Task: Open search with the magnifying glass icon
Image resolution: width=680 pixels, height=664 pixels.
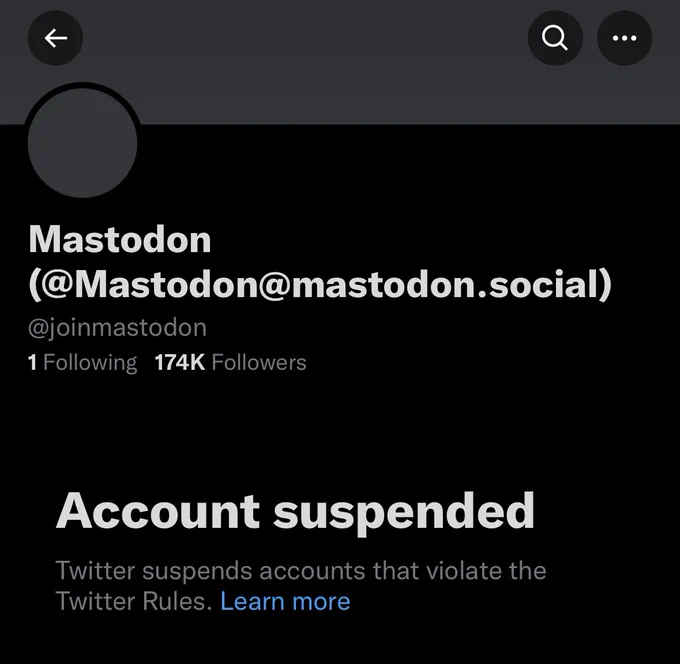Action: [x=555, y=38]
